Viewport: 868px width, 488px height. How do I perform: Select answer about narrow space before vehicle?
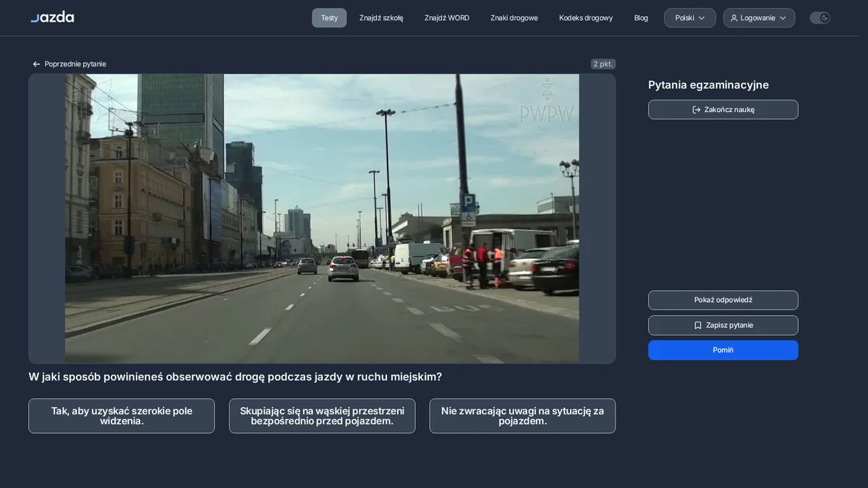[322, 416]
